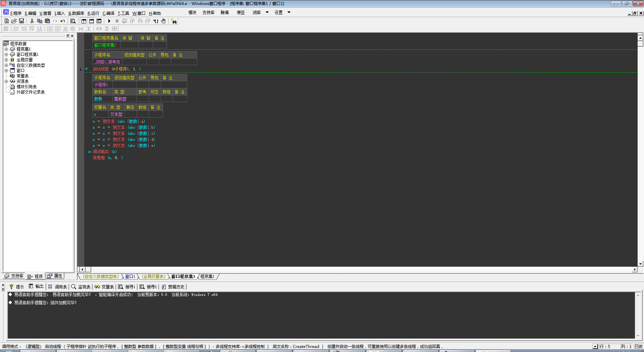Screen dimensions: 644x352
Task: Open the 设置 dropdown arrow
Action: (289, 12)
